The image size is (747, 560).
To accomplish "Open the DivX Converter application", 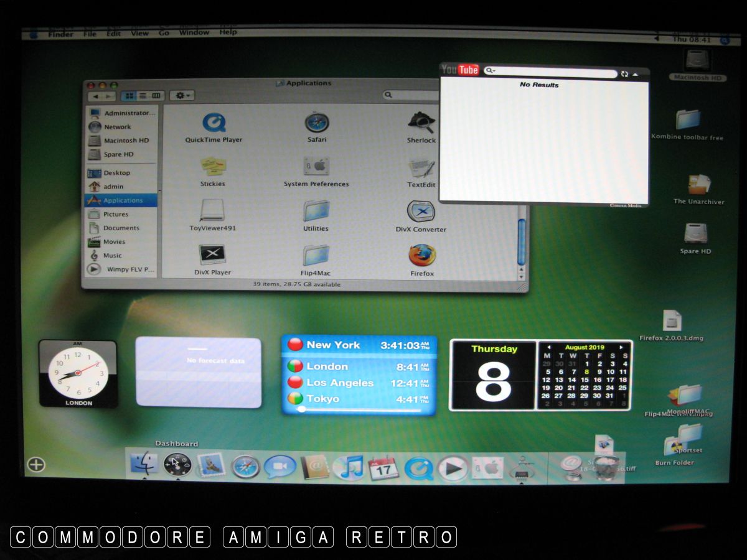I will [x=421, y=212].
